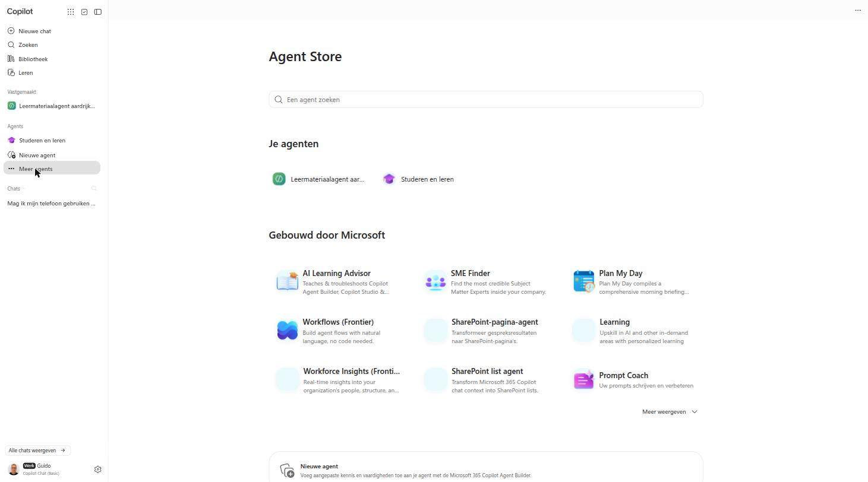Click the Bibliotheek books icon
This screenshot has height=482, width=868.
(x=11, y=59)
